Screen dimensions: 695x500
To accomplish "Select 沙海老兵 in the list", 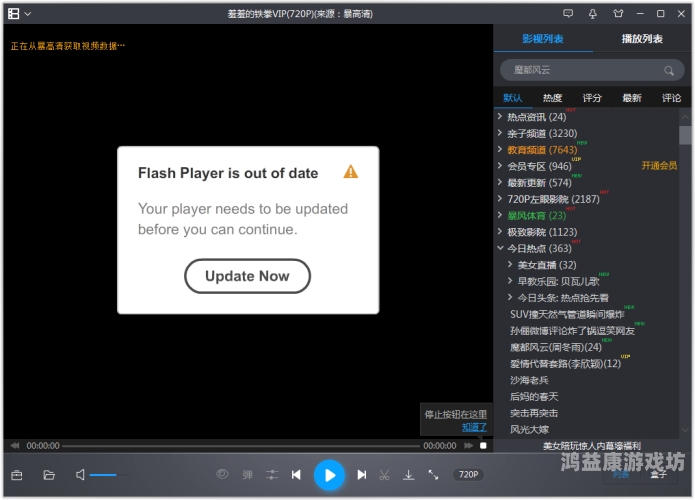I will point(529,380).
